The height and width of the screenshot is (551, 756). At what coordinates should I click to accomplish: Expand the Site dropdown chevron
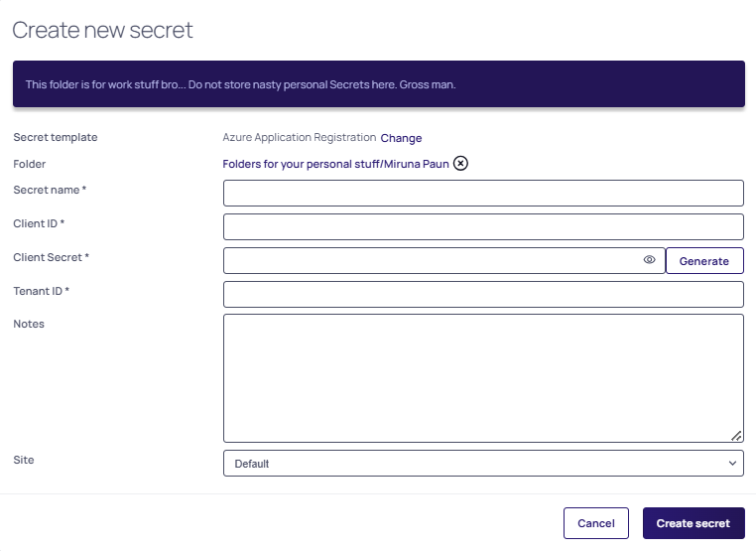click(732, 464)
